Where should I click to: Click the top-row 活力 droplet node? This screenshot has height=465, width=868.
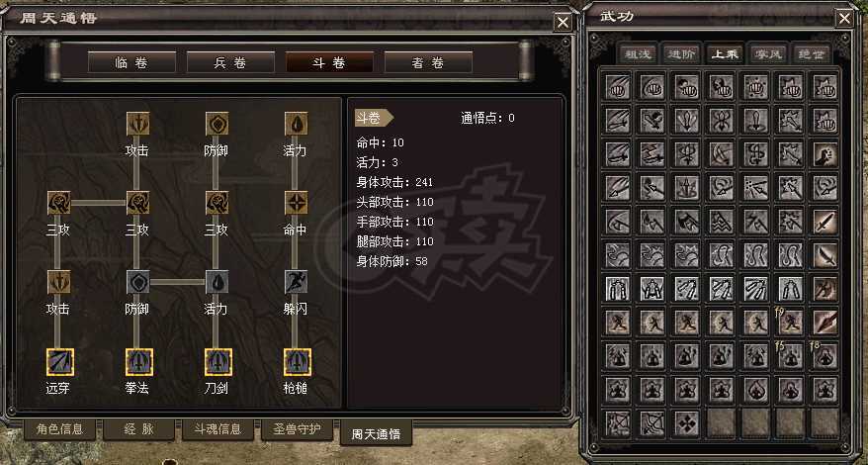297,124
